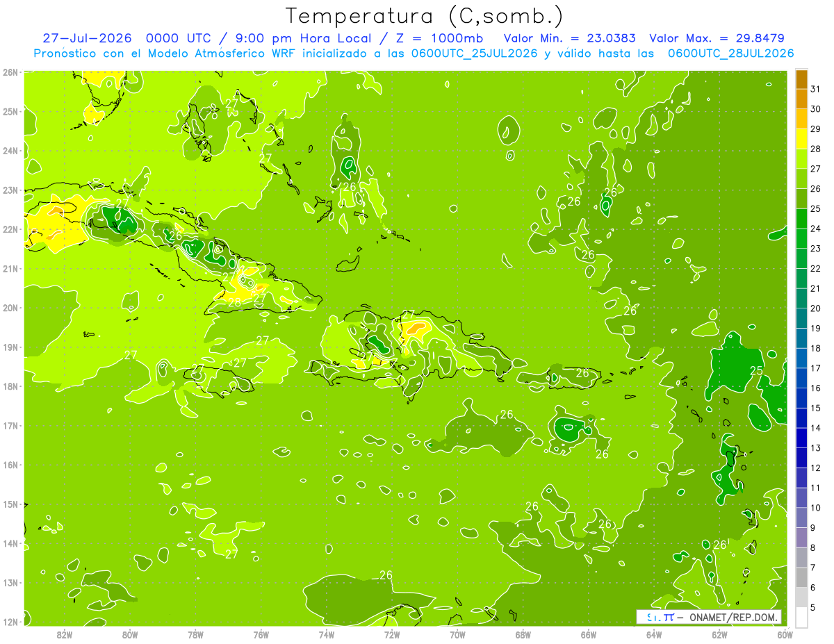Screen dimensions: 834x644
Task: Click the dark blue swatch between 14 and 15
Action: (801, 418)
